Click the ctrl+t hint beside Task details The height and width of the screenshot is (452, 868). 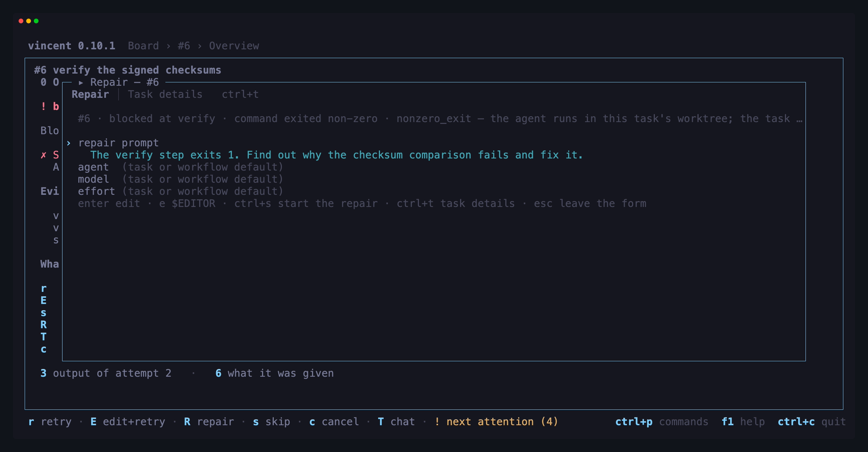point(240,94)
